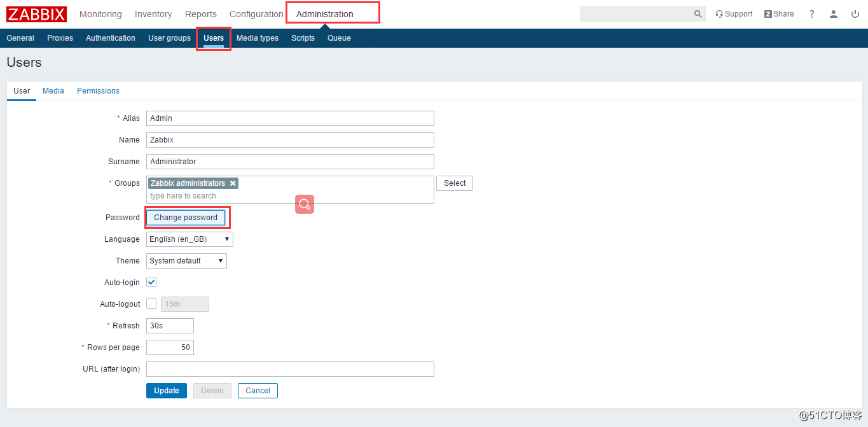This screenshot has height=427, width=868.
Task: Click the Alias input field
Action: click(289, 118)
